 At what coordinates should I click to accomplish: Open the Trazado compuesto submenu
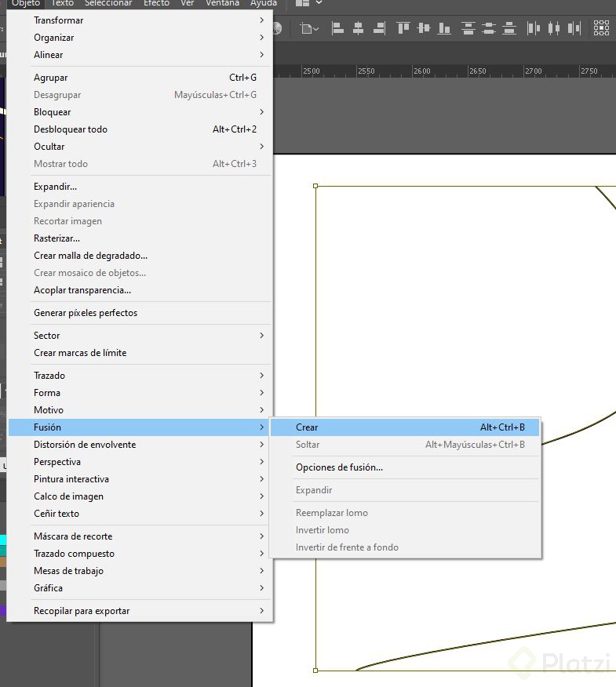pos(140,554)
